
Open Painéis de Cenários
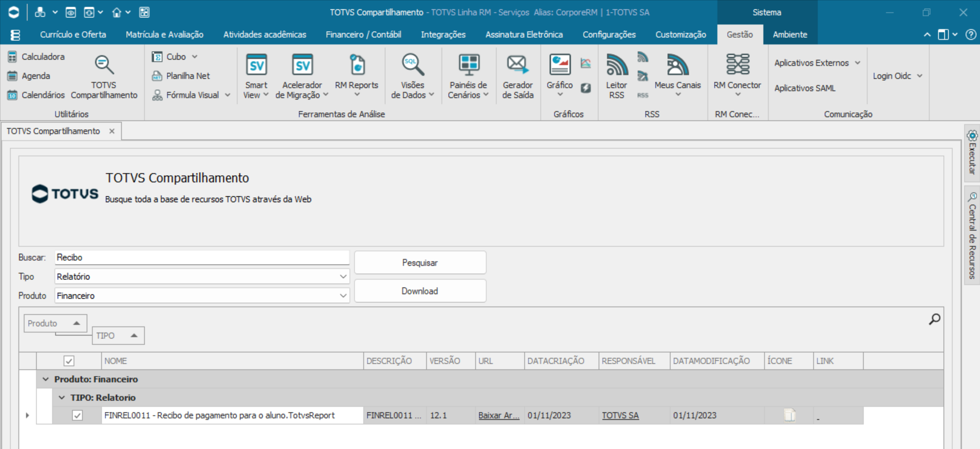point(468,77)
